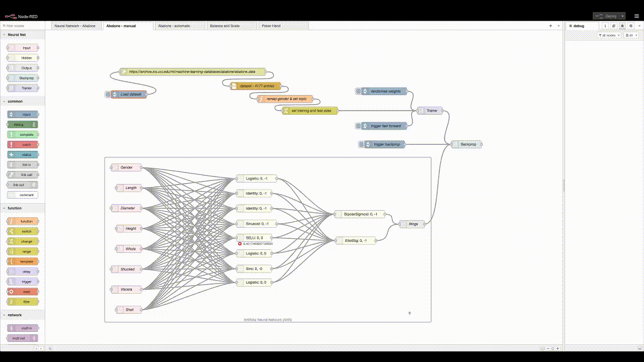This screenshot has height=362, width=644.
Task: Zoom out of the flow canvas
Action: (548, 348)
